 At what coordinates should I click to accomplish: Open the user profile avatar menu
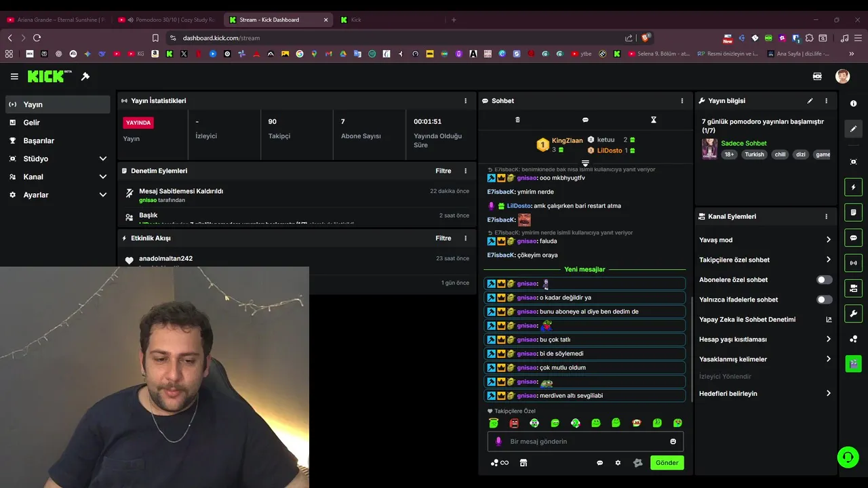tap(842, 77)
